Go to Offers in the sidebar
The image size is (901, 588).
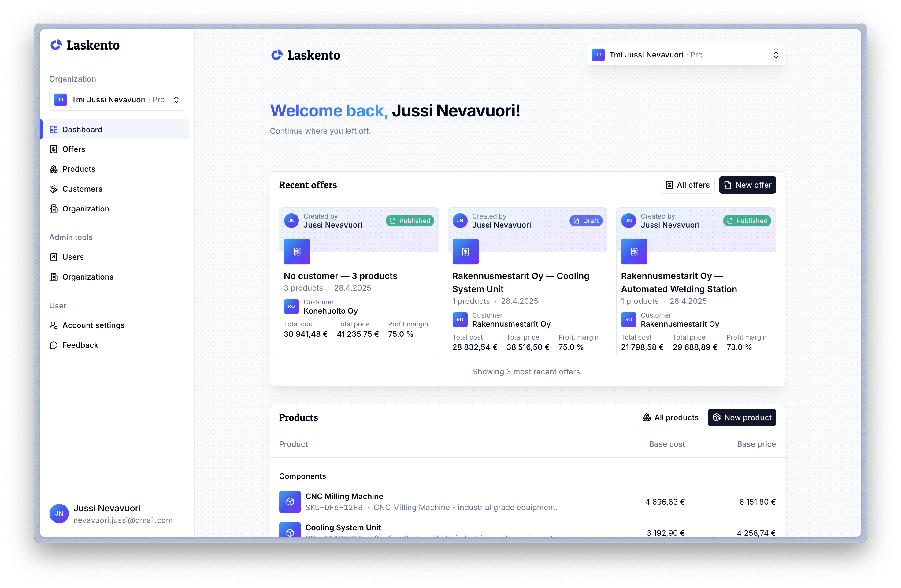click(73, 149)
